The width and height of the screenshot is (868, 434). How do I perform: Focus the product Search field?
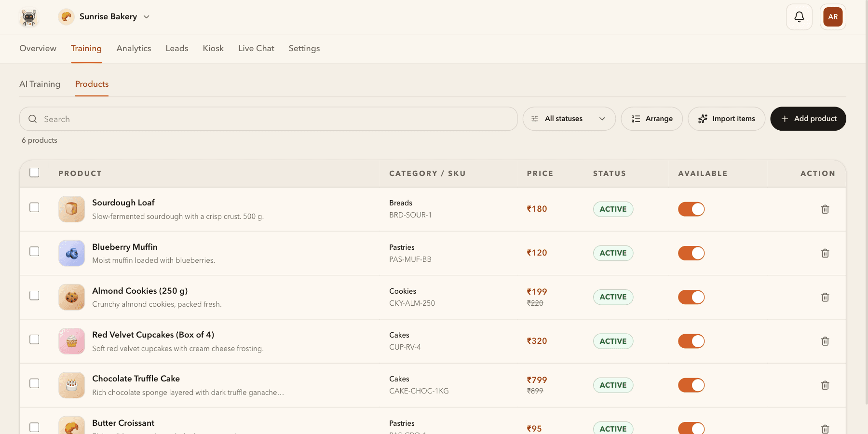click(269, 119)
